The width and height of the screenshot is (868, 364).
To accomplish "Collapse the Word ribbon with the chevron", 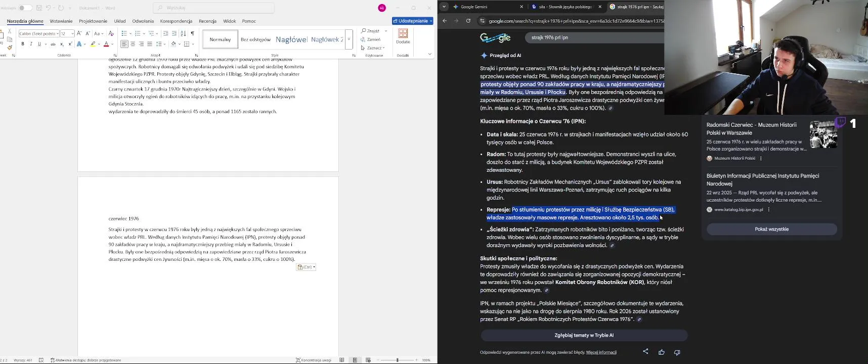I will [x=430, y=54].
